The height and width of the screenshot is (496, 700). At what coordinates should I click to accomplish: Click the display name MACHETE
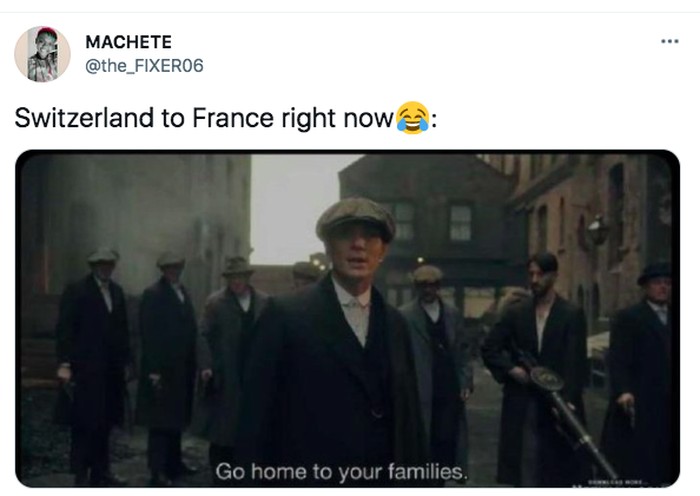coord(129,42)
